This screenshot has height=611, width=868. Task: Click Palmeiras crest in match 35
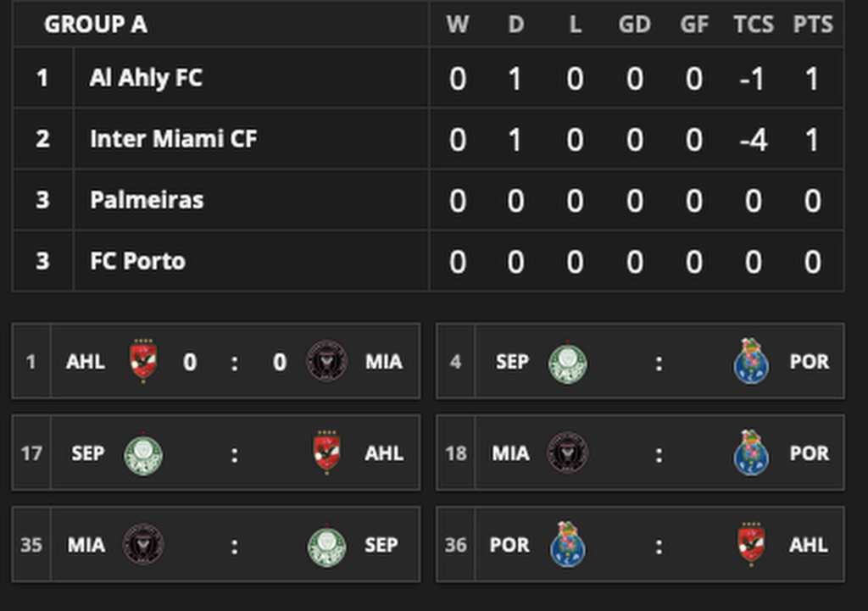tap(326, 546)
